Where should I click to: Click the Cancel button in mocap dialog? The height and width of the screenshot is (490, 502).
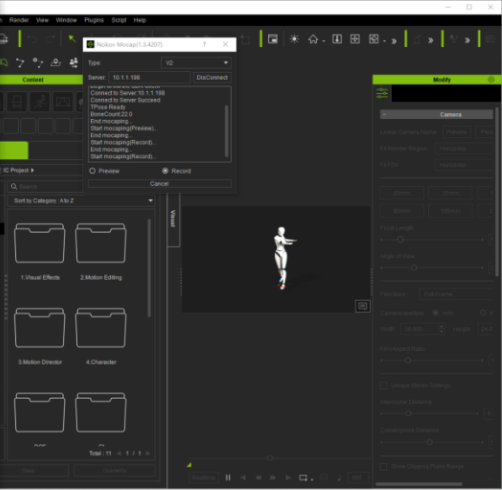pos(160,184)
